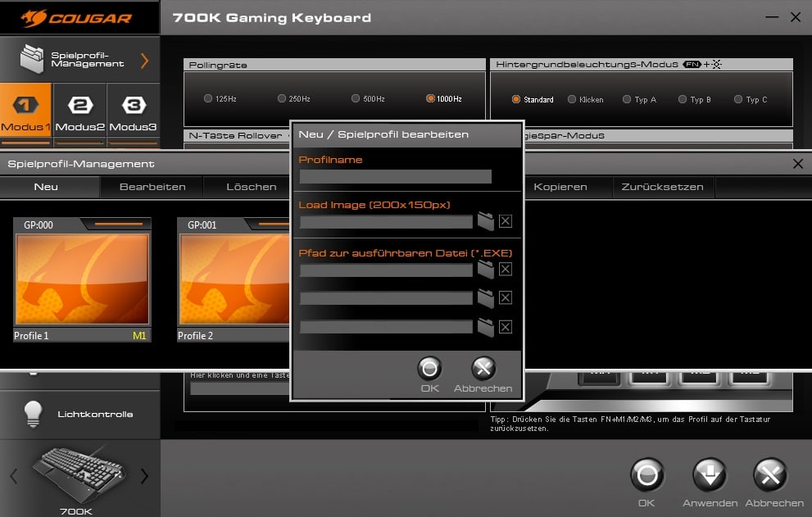The width and height of the screenshot is (812, 517).
Task: Show previous keyboard device arrow
Action: click(13, 476)
